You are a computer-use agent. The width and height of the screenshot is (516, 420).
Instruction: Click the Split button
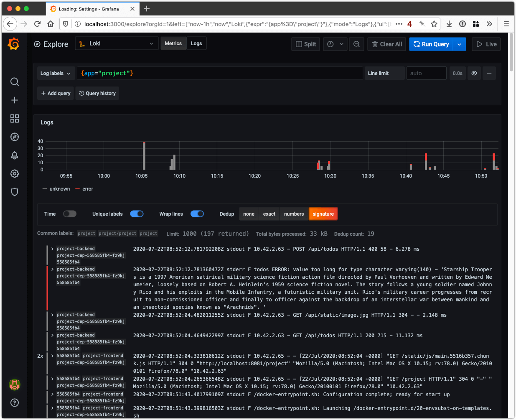tap(306, 44)
